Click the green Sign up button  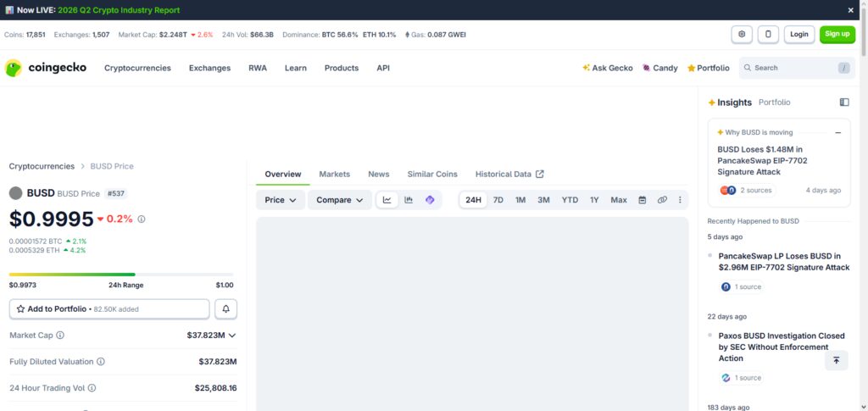[x=837, y=34]
